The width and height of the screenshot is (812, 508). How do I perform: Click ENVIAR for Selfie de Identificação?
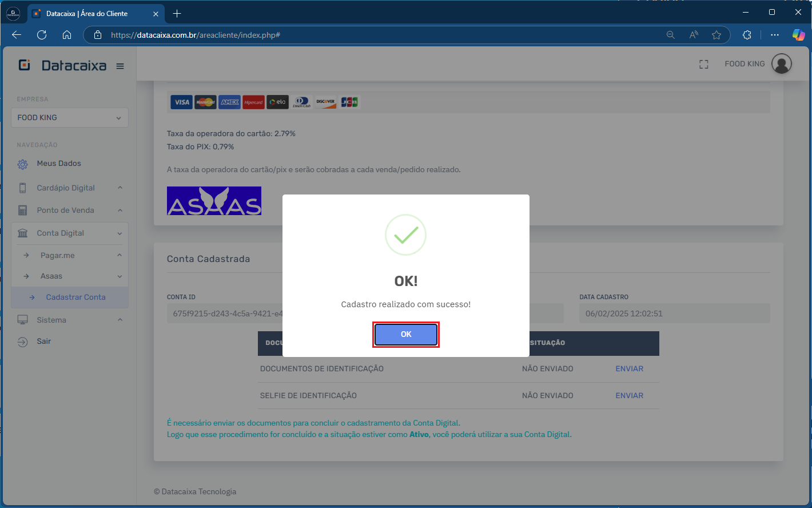pos(629,396)
